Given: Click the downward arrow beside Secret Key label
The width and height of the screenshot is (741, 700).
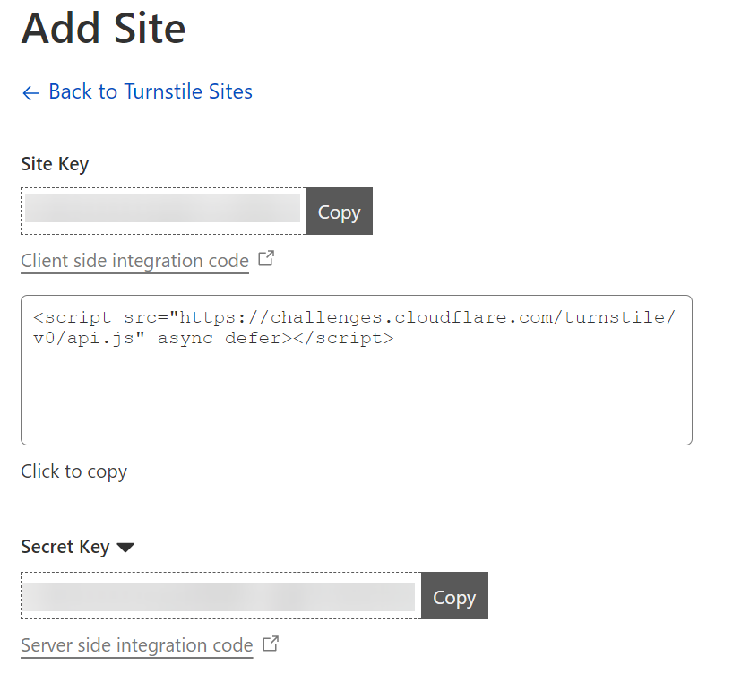Looking at the screenshot, I should point(125,547).
